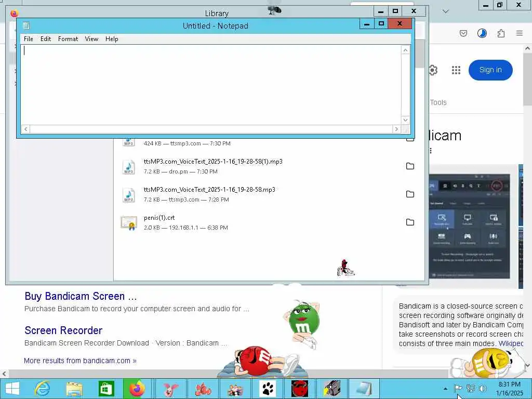This screenshot has width=532, height=399.
Task: Open the Format menu in Notepad
Action: point(68,39)
